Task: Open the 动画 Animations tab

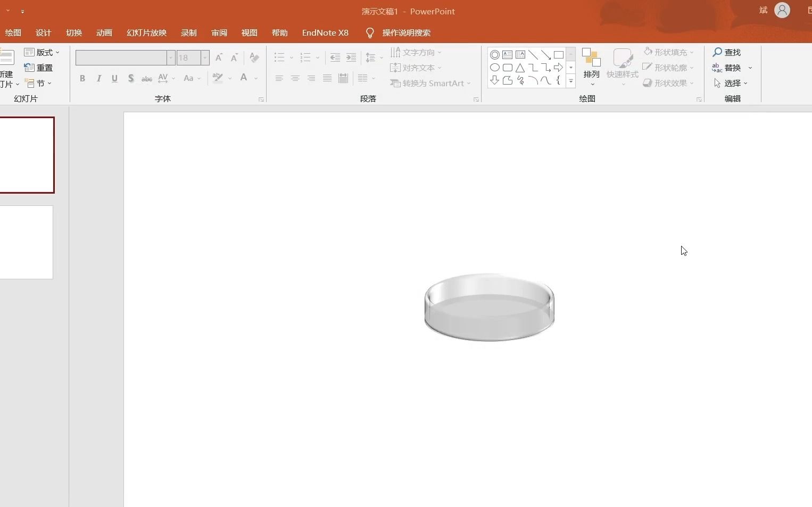Action: 104,33
